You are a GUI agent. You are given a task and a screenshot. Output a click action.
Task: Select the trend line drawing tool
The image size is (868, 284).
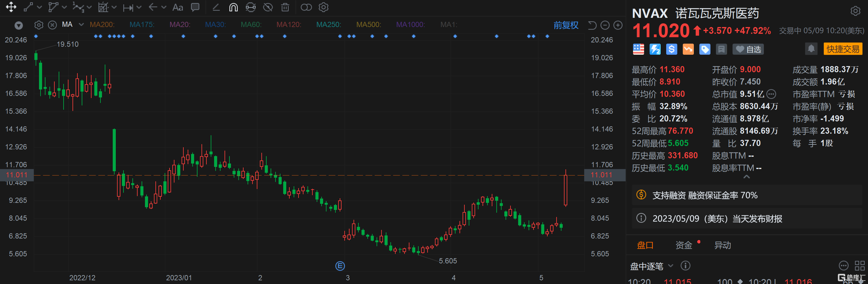[28, 7]
